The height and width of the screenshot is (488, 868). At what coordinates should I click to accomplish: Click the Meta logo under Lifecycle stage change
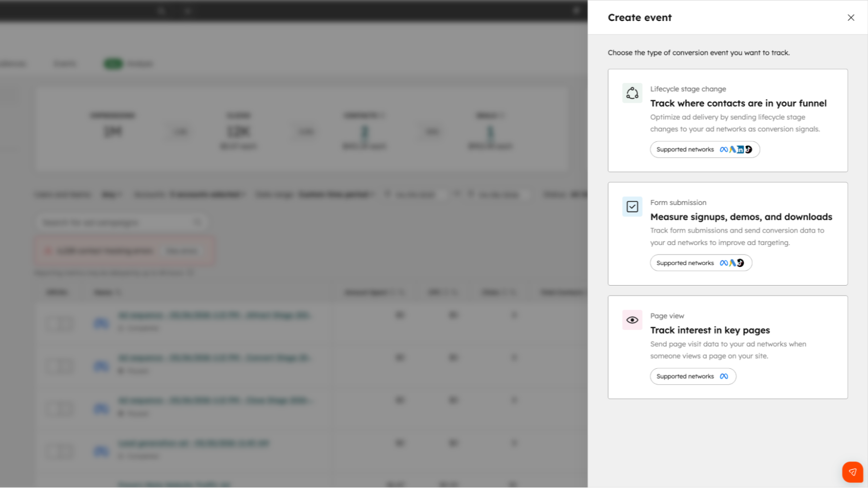724,149
